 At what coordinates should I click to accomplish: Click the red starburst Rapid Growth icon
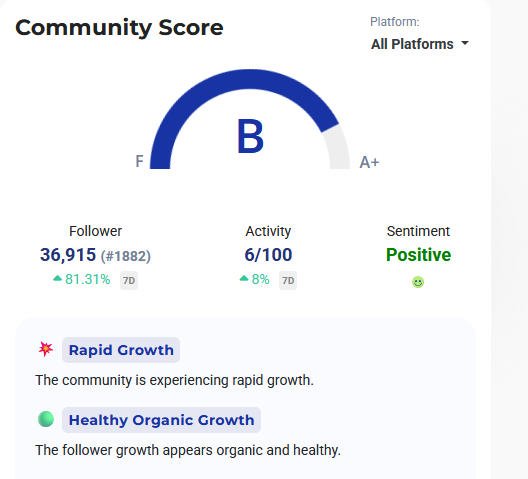(x=45, y=349)
